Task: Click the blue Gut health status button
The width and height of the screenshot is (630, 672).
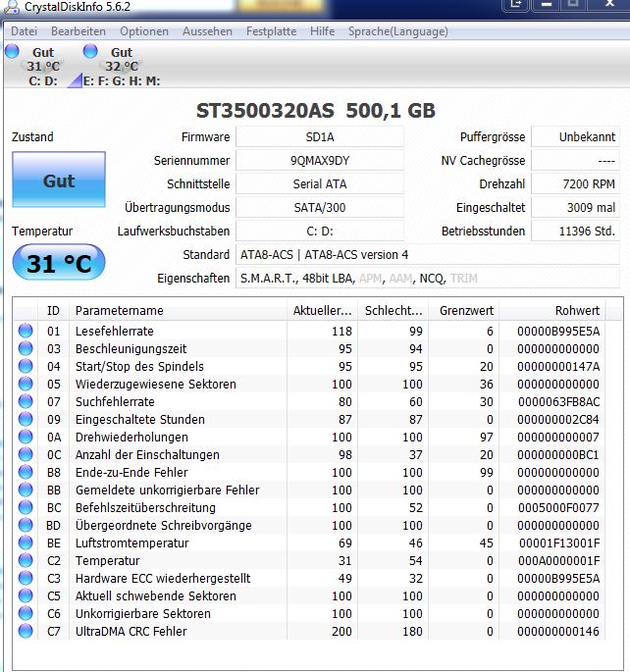Action: coord(59,180)
